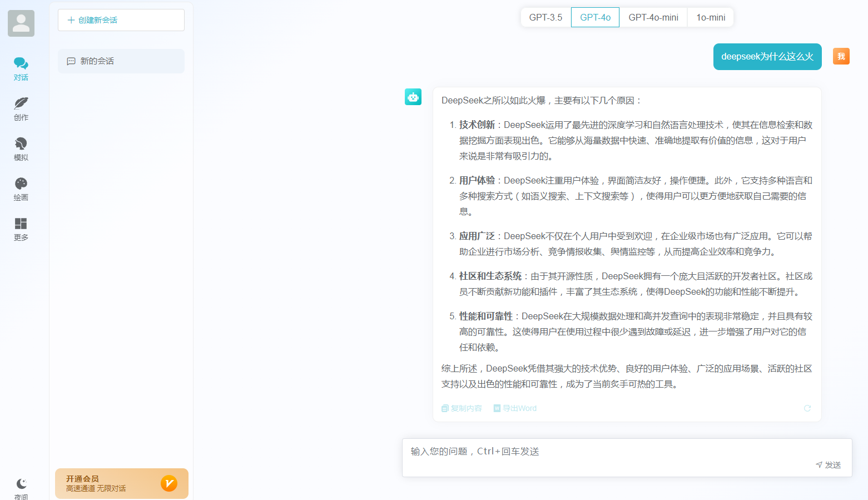Switch to the GPT-4o-mini model tab
Image resolution: width=868 pixels, height=500 pixels.
point(653,17)
